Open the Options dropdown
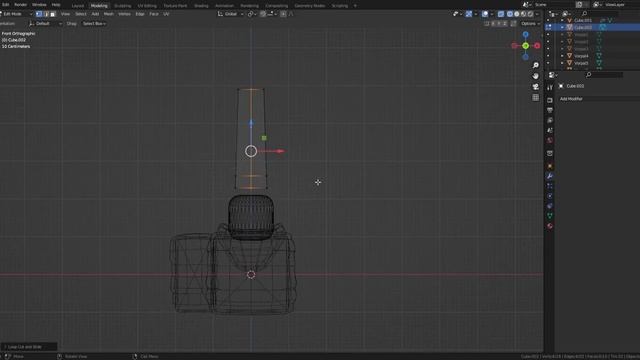This screenshot has width=640, height=360. click(530, 24)
